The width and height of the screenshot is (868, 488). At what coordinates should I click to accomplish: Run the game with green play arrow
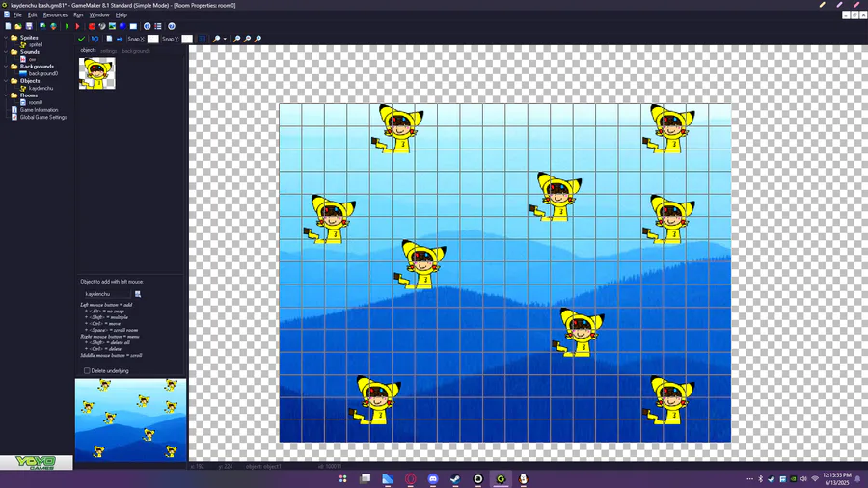pos(67,26)
